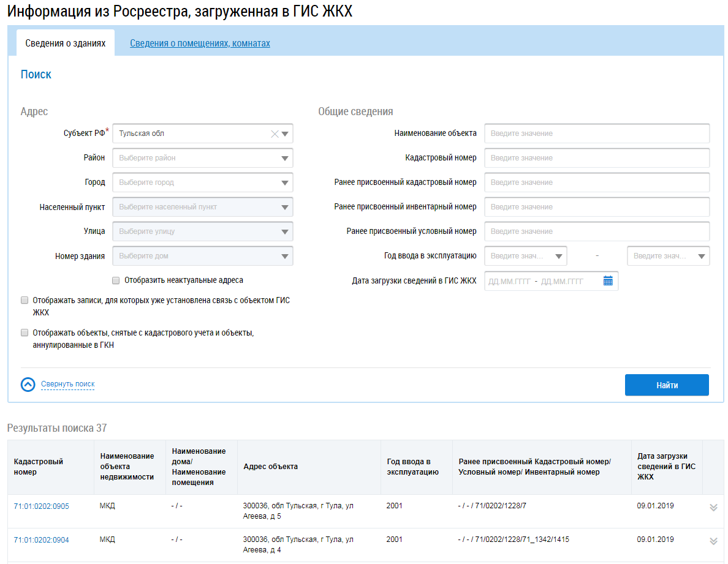Enable Отобразить неактуальные адреса checkbox
728x564 pixels.
(116, 280)
